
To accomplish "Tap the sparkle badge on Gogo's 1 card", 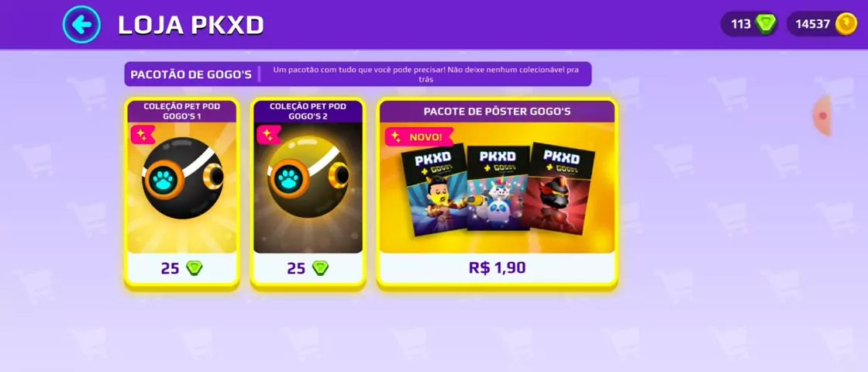I will pos(143,135).
